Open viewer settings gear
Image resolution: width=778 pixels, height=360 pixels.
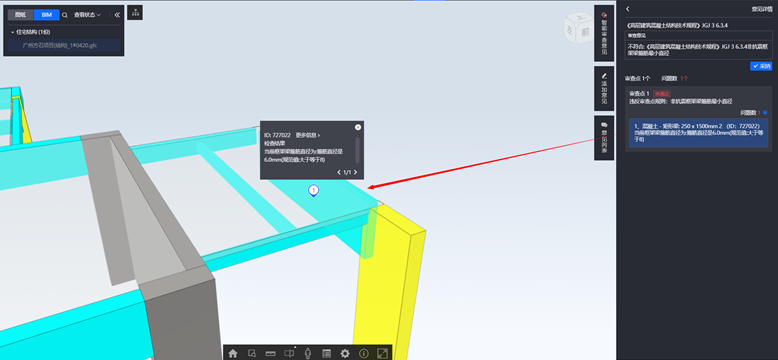click(x=345, y=353)
